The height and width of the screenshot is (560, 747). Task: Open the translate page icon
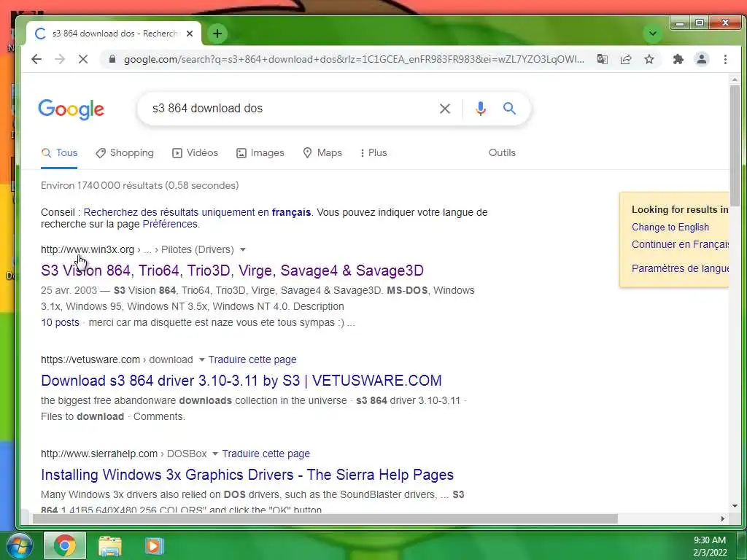[602, 60]
